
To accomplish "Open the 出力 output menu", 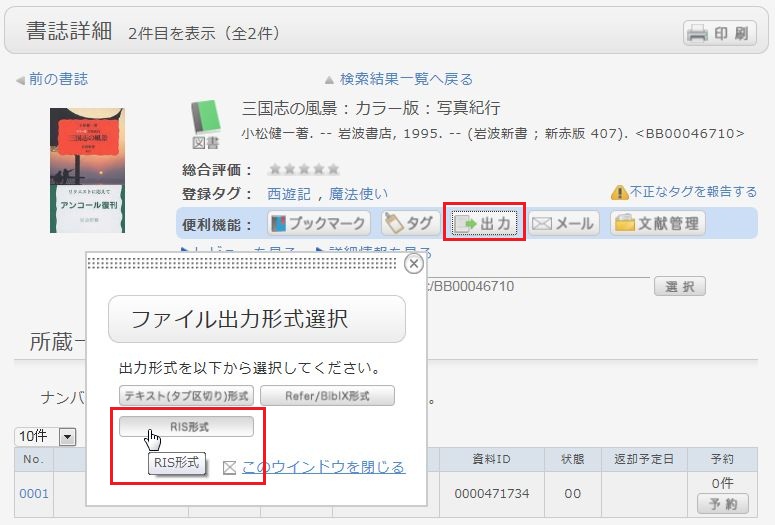I will pos(485,223).
